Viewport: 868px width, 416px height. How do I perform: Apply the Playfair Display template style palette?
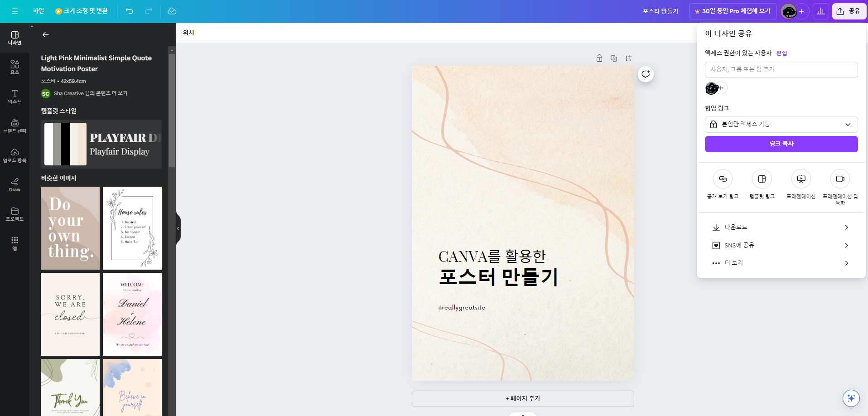(101, 144)
